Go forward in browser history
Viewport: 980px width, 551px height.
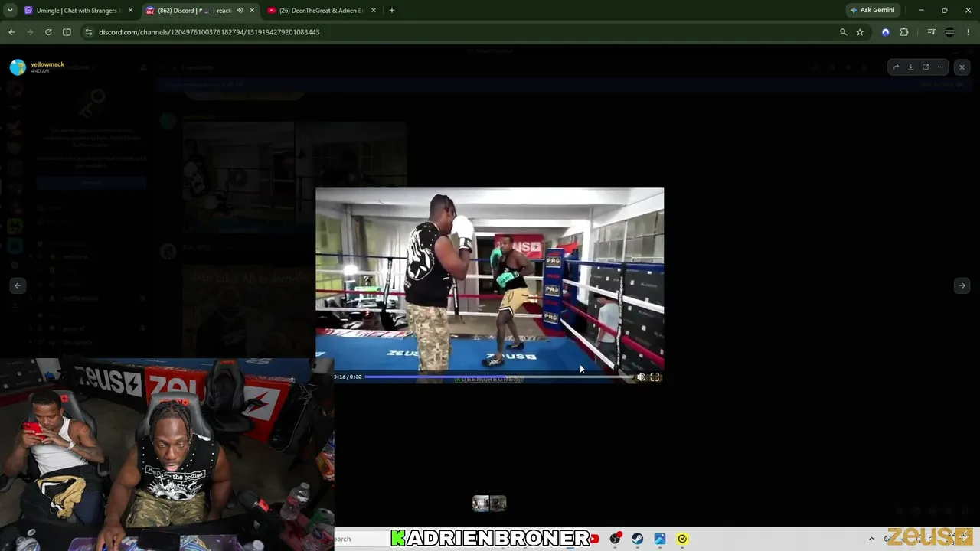pos(30,32)
